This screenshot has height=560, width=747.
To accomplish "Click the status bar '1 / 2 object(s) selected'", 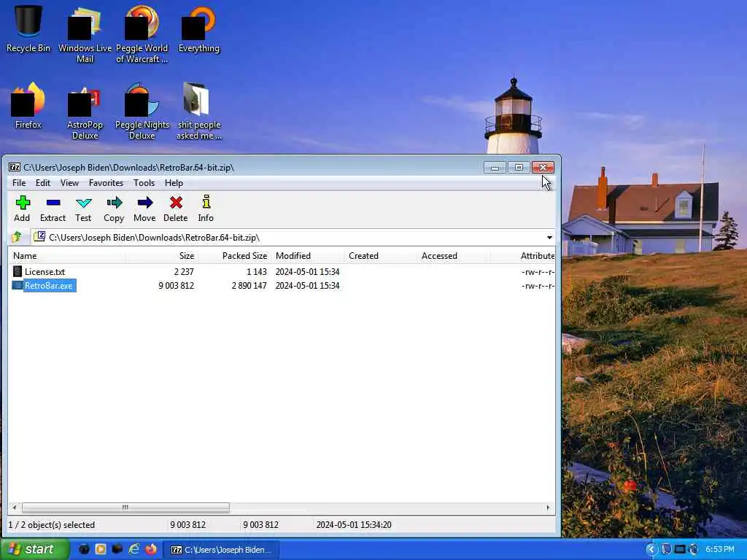I will (52, 525).
